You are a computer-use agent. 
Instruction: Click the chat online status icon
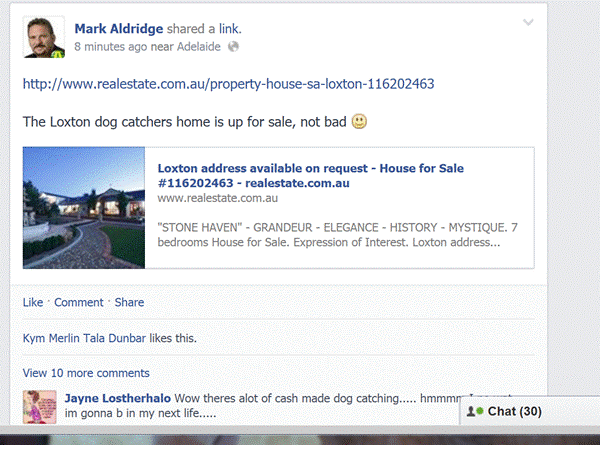point(475,411)
